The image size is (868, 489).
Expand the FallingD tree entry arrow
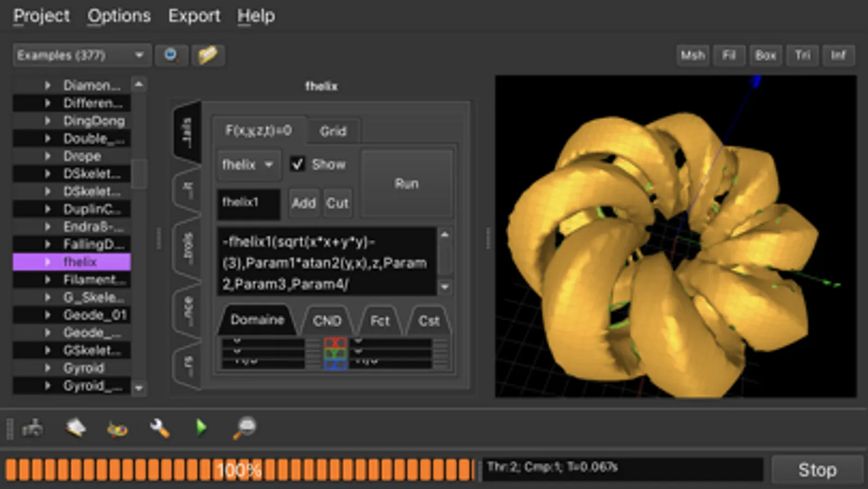coord(48,244)
